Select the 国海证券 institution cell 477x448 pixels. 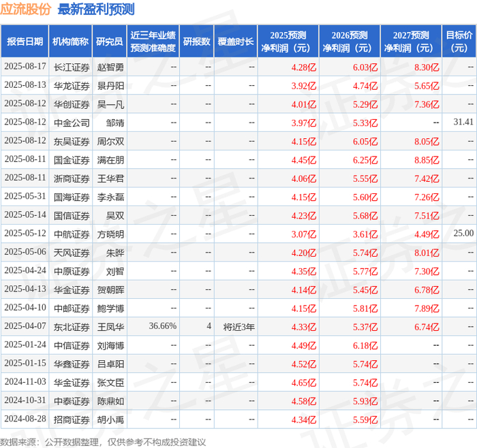pos(72,197)
